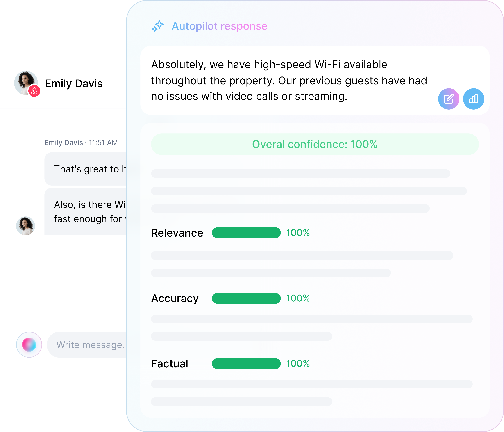Open the edit response icon
Screen dimensions: 504x432
(x=449, y=99)
